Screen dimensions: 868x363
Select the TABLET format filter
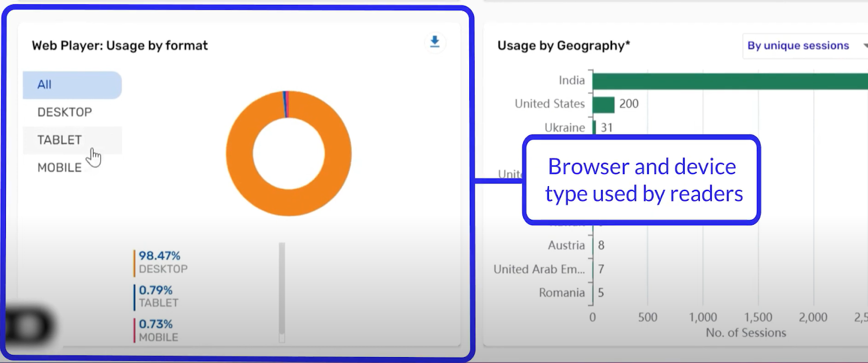pos(72,140)
